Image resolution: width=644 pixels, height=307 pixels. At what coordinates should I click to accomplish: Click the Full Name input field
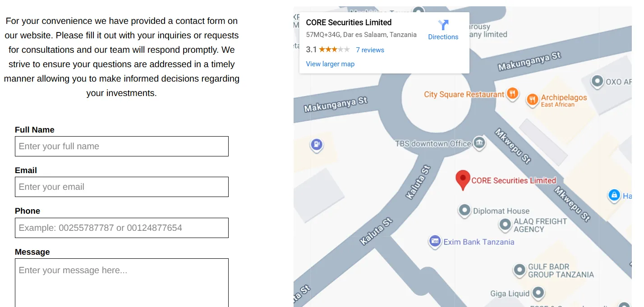(x=122, y=147)
